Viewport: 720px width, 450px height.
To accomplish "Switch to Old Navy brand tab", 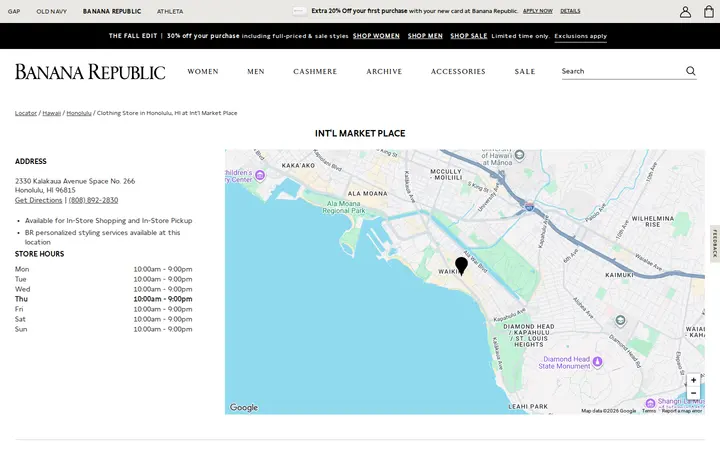I will pyautogui.click(x=51, y=11).
